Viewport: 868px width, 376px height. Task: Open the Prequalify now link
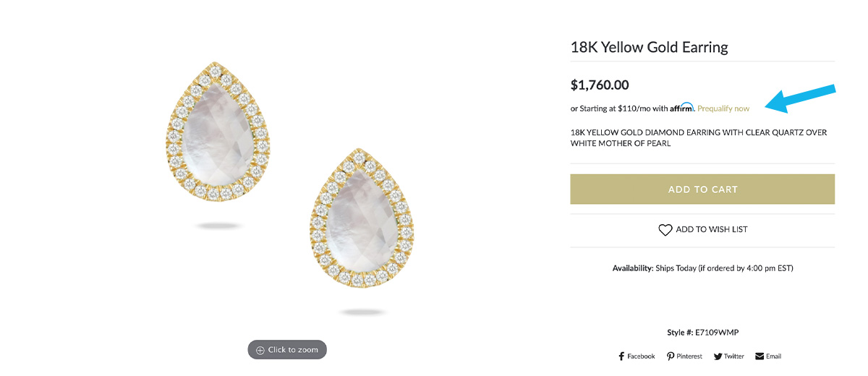click(x=723, y=108)
